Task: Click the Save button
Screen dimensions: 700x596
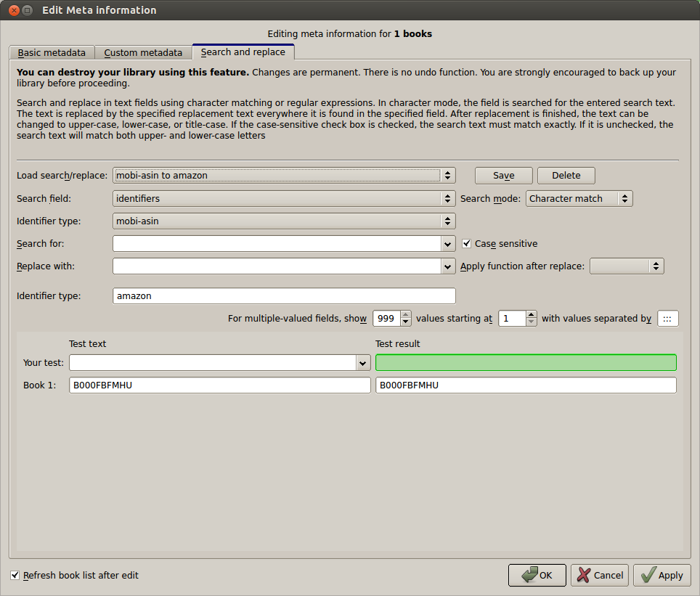Action: pyautogui.click(x=503, y=176)
